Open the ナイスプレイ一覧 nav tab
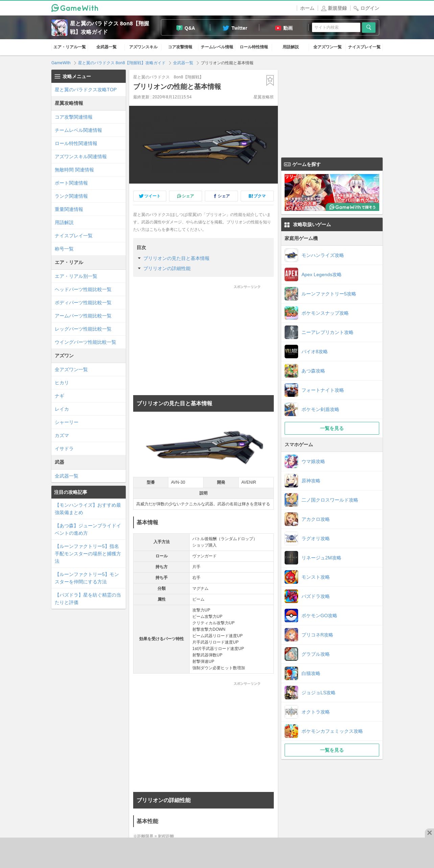Screen dimensions: 434x868 point(364,47)
